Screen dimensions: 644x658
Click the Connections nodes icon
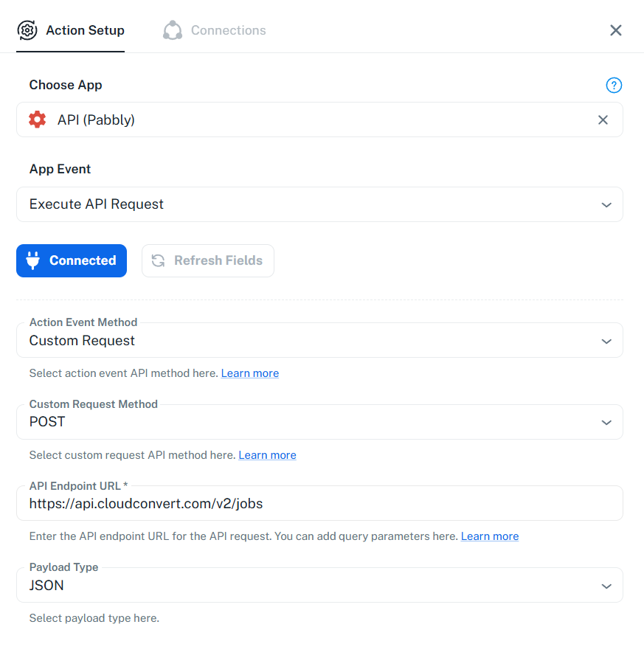pyautogui.click(x=173, y=30)
